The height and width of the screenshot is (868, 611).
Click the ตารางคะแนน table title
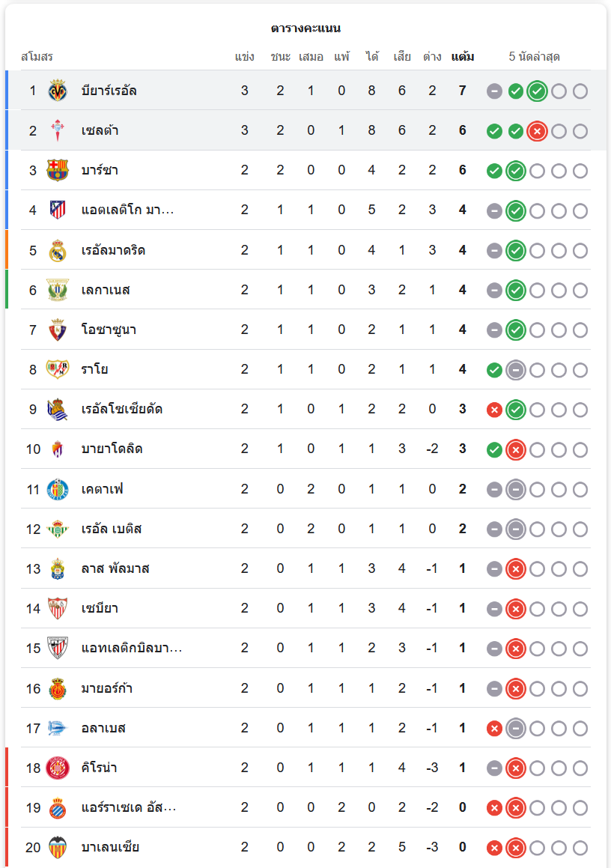tap(305, 28)
